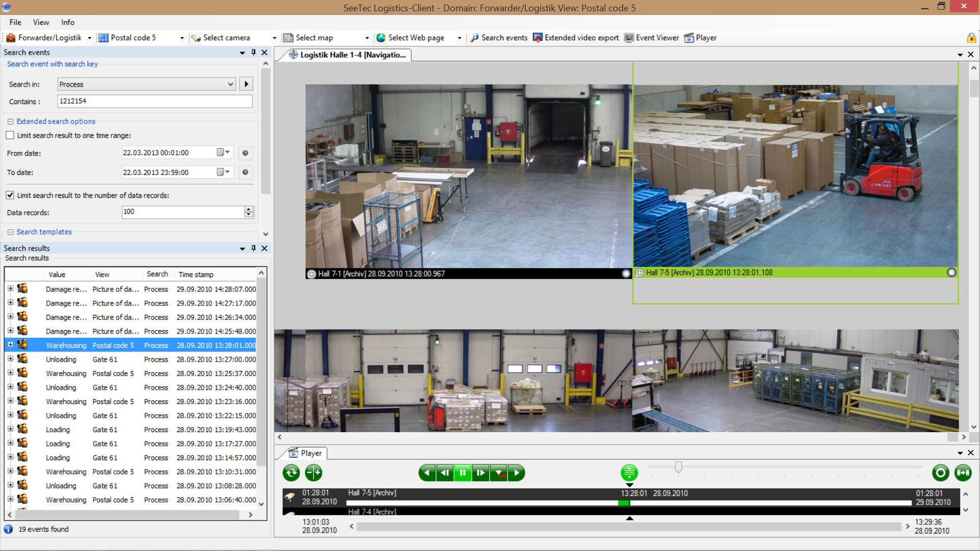Click the Contains search key field
Image resolution: width=980 pixels, height=551 pixels.
(x=155, y=101)
